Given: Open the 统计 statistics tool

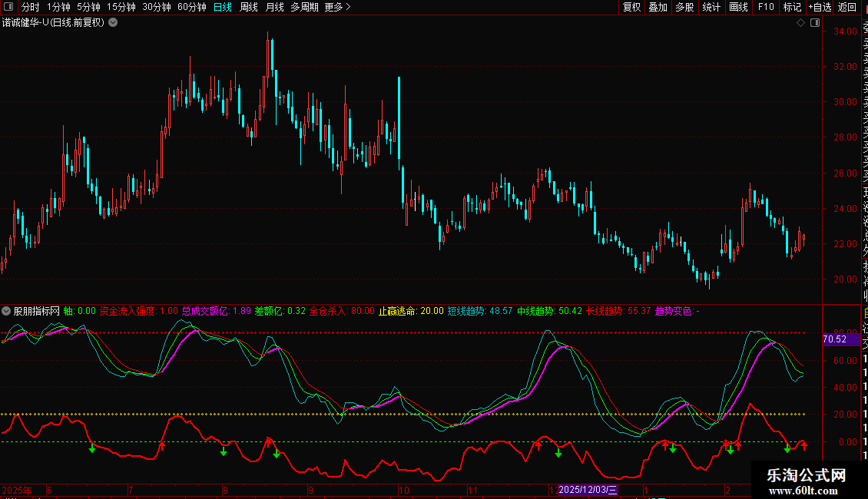Looking at the screenshot, I should pyautogui.click(x=711, y=7).
